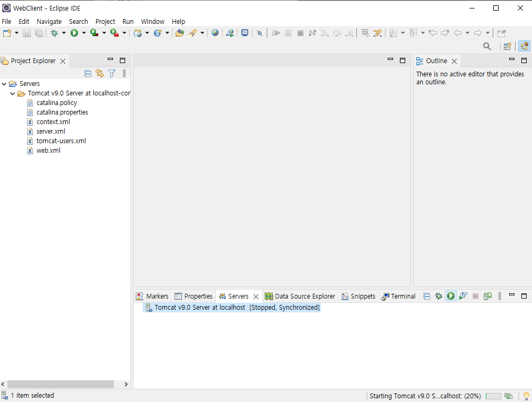Image resolution: width=532 pixels, height=402 pixels.
Task: Click the magnifier Quick Access search icon
Action: tap(487, 46)
